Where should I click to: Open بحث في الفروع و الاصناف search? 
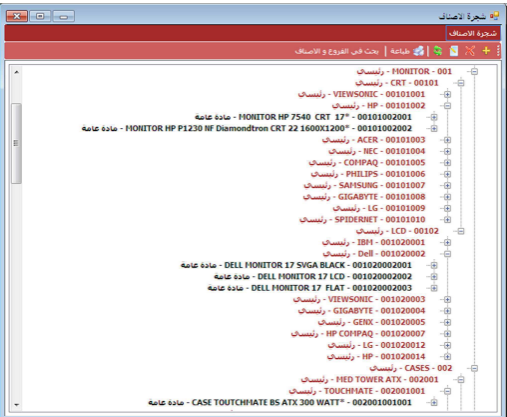point(337,51)
